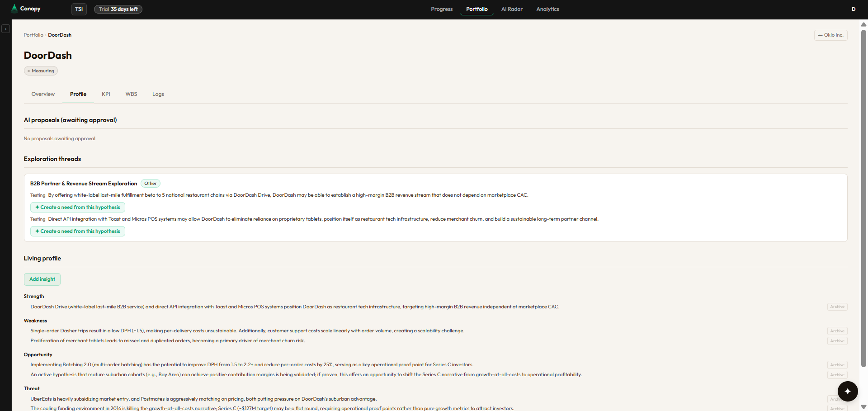Click the DoorDash page heading
This screenshot has height=411, width=868.
[x=48, y=55]
